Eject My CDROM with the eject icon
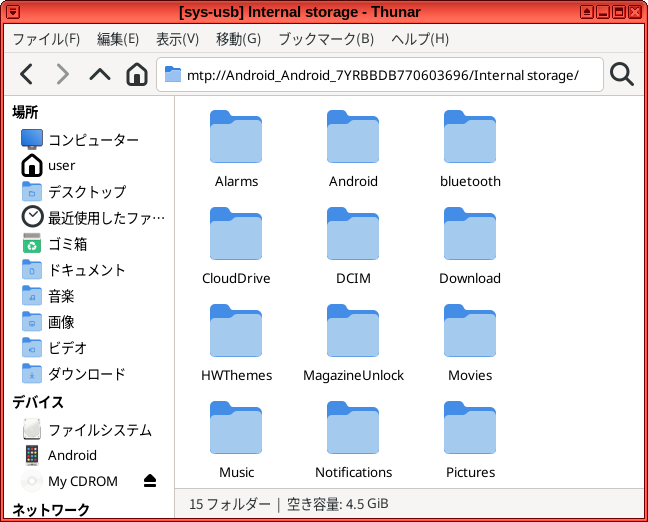 coord(150,481)
